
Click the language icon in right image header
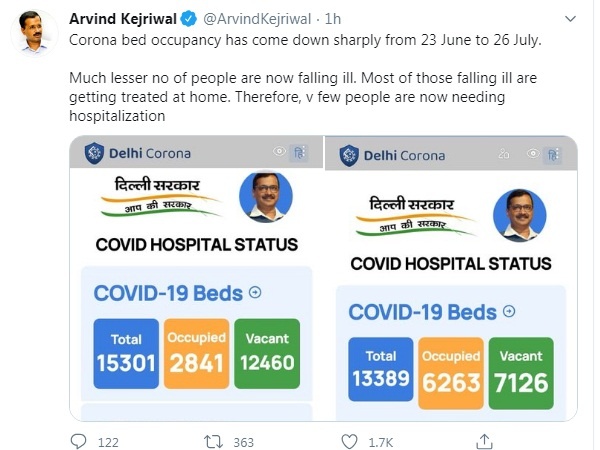[553, 155]
